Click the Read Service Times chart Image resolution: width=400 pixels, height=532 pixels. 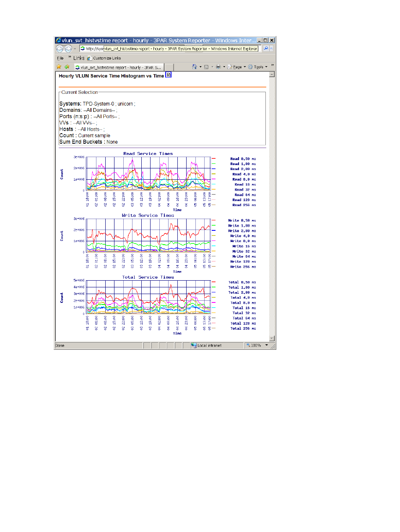[148, 174]
